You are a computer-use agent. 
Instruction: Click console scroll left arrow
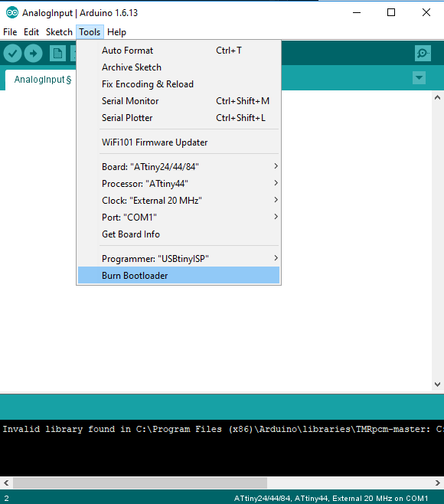(x=6, y=483)
